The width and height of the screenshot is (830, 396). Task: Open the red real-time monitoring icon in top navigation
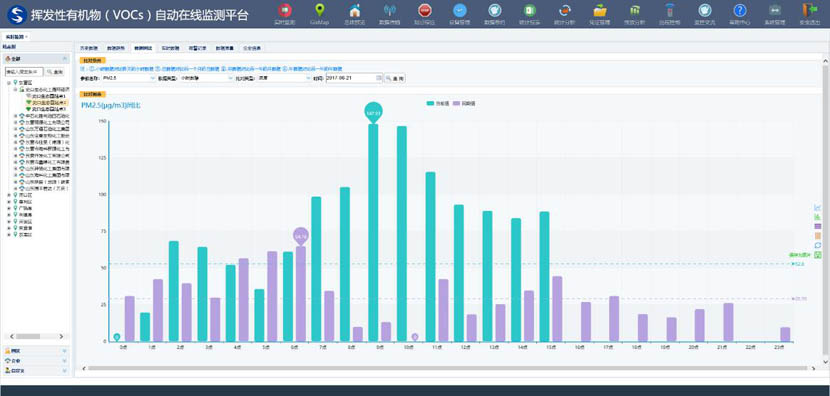(284, 11)
